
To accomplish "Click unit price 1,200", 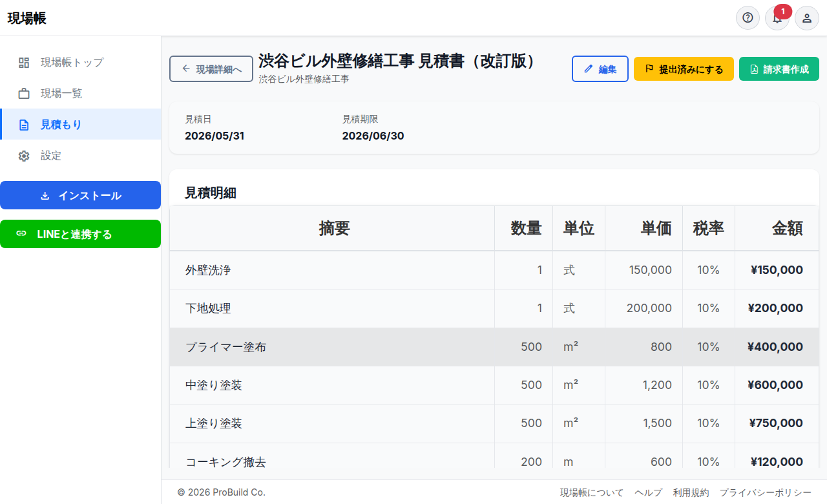I will tap(657, 385).
